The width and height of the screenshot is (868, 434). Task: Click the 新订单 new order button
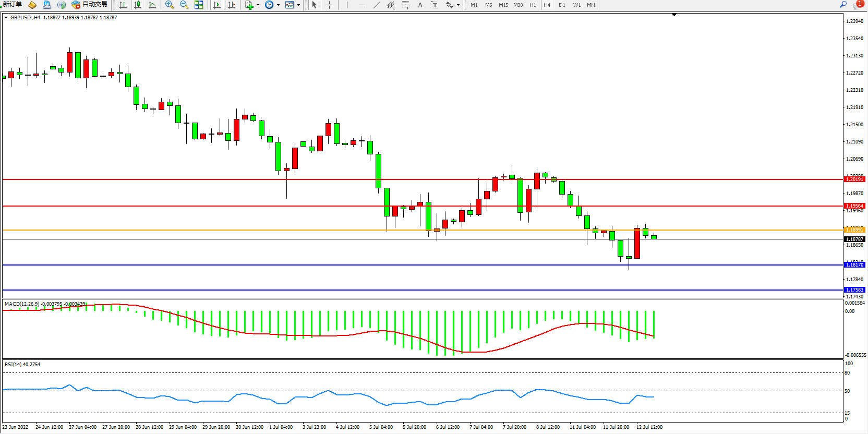(x=13, y=4)
